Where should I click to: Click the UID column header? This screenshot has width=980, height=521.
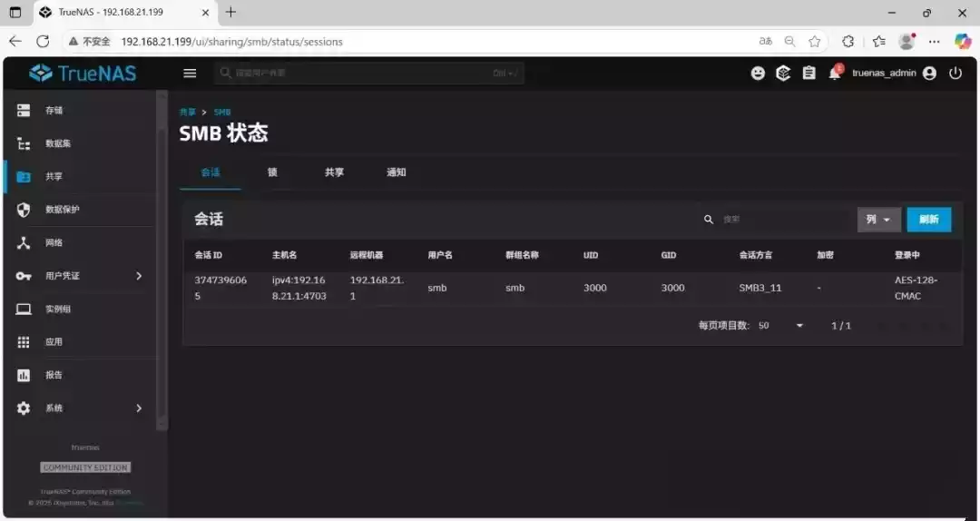[x=591, y=255]
